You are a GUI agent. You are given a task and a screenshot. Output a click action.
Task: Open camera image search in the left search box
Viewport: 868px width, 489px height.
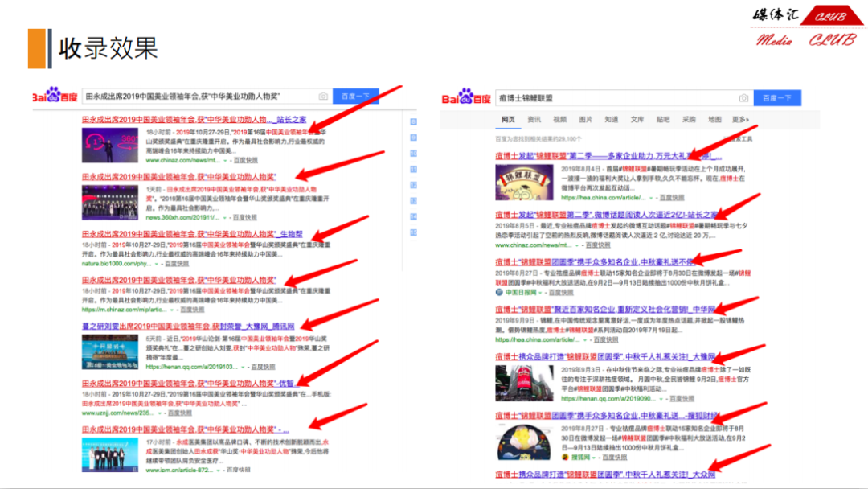tap(323, 97)
